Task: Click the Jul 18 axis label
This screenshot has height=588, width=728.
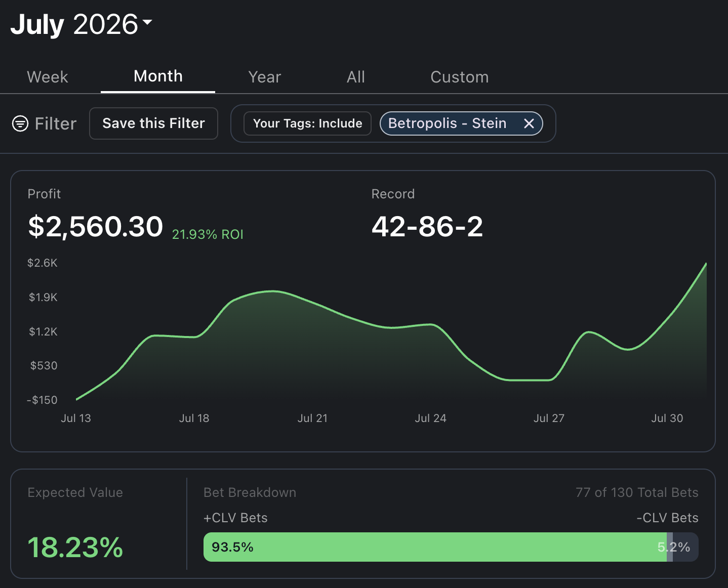Action: [x=194, y=418]
